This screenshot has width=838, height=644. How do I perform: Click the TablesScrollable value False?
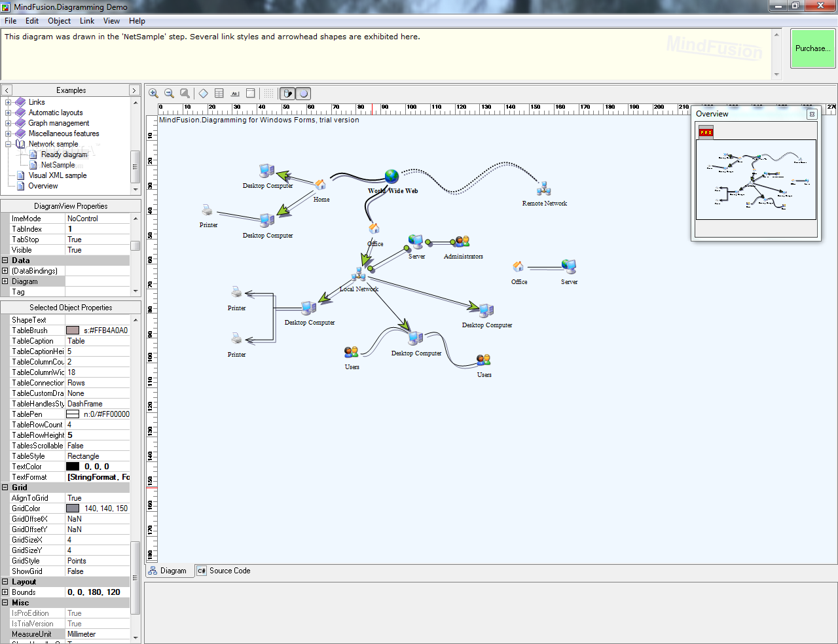(75, 446)
